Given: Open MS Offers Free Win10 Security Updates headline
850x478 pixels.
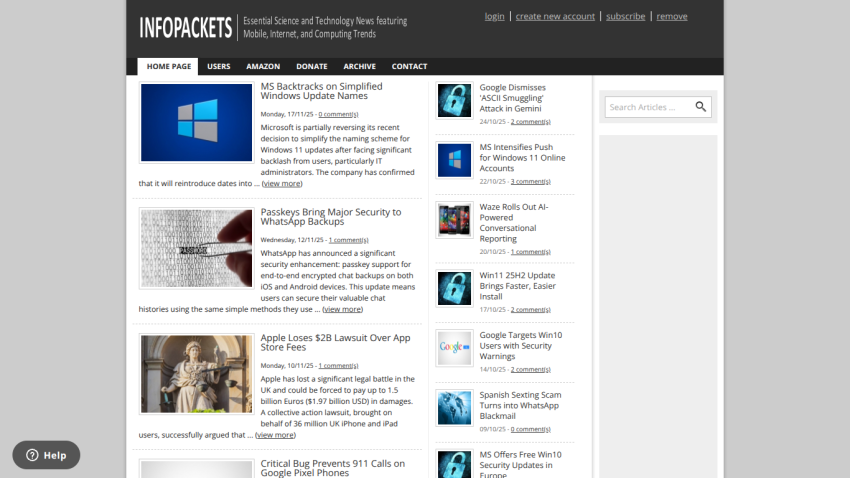Looking at the screenshot, I should click(520, 465).
